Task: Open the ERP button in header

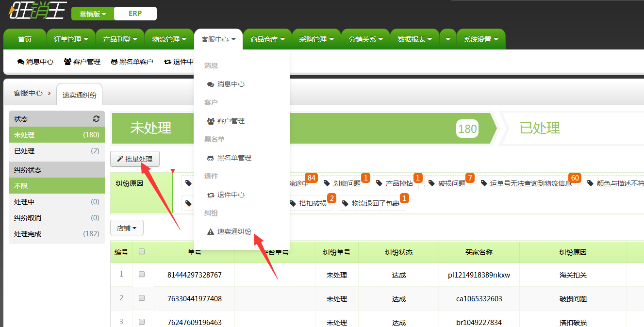Action: click(x=135, y=14)
